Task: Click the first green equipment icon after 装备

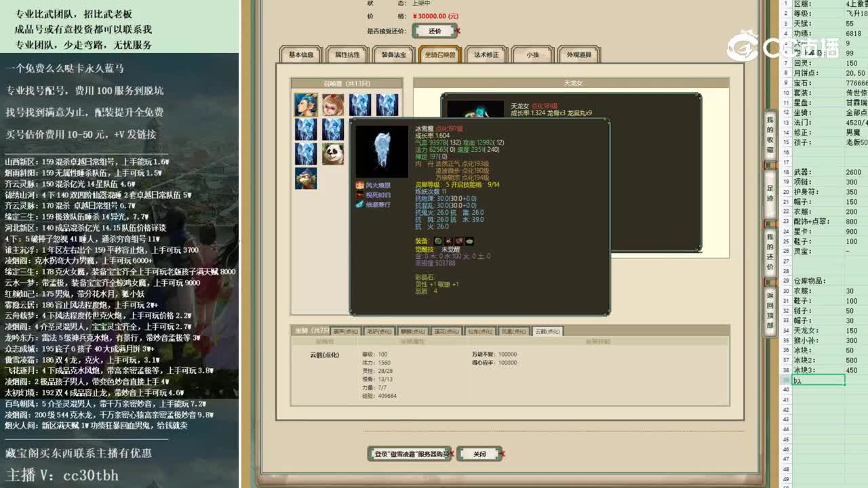Action: click(438, 241)
